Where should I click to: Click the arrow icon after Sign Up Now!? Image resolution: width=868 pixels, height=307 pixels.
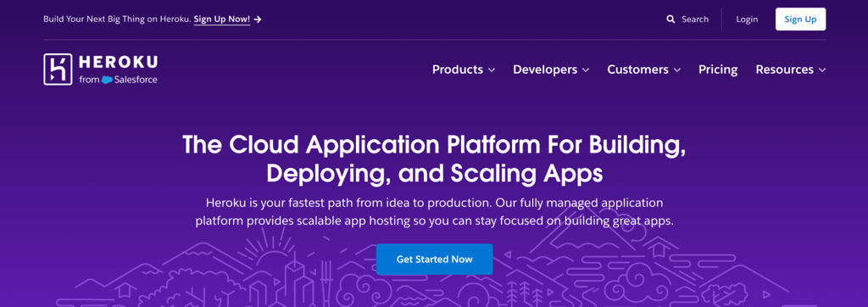(x=258, y=20)
